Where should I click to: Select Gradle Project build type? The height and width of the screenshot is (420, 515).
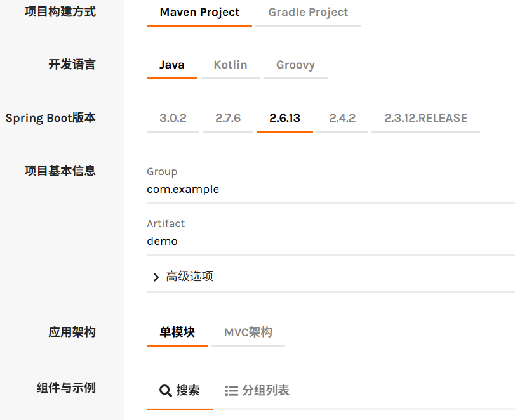point(308,13)
